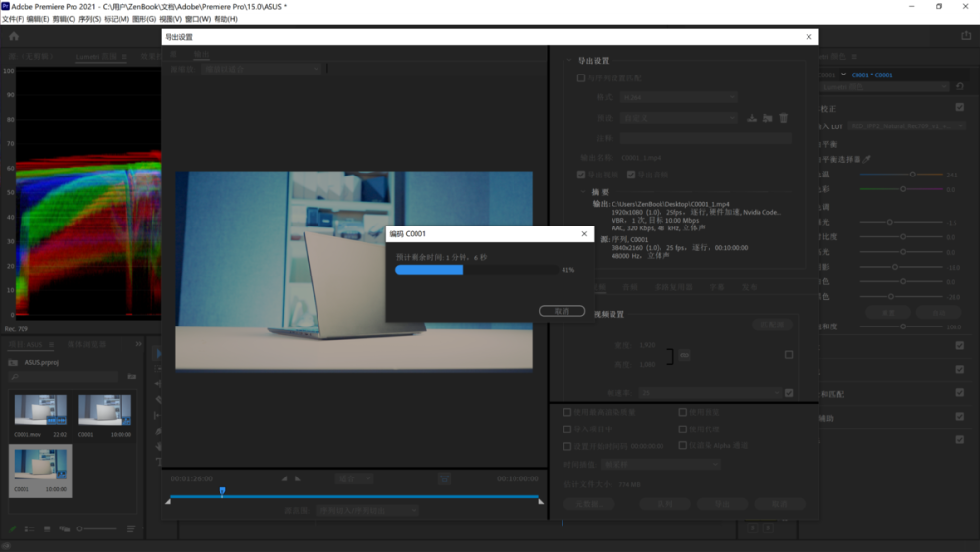Viewport: 980px width, 552px height.
Task: Click the width-height link chain icon
Action: coord(684,355)
